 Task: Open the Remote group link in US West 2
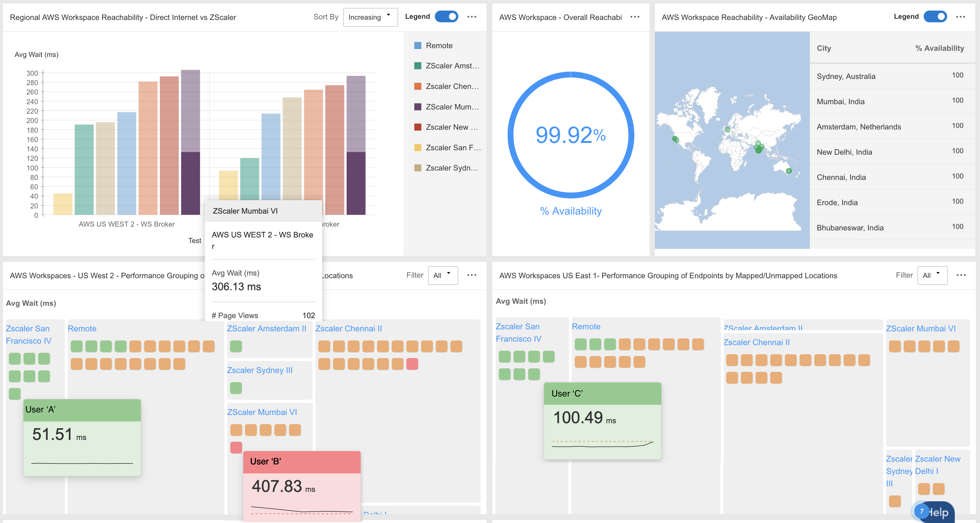coord(82,328)
